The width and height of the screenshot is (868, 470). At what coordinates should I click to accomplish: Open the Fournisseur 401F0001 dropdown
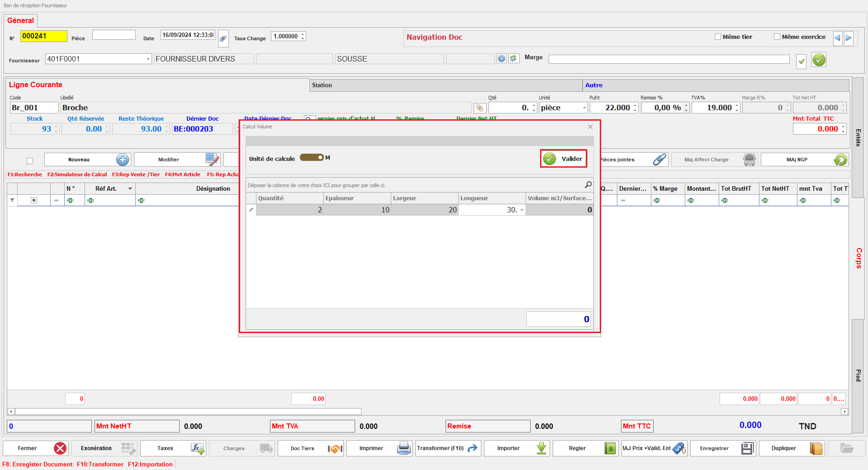click(148, 59)
